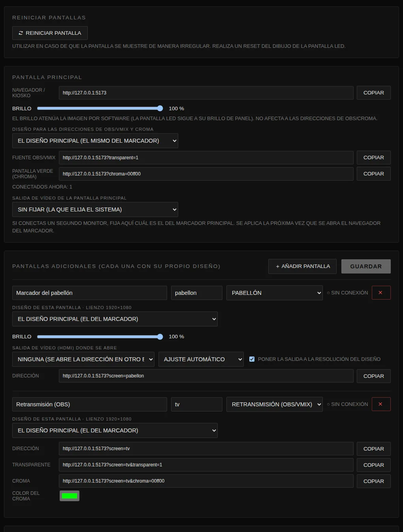Click the Reiniciar Pantalla button

(x=50, y=33)
